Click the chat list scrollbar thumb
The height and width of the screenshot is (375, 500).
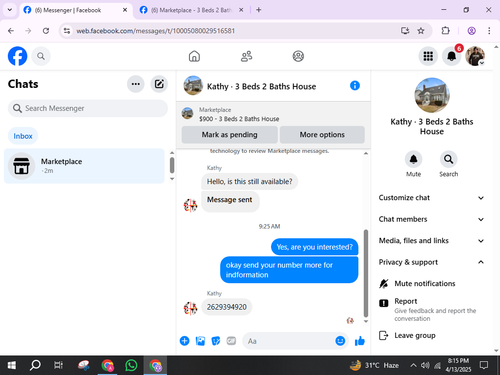[172, 165]
